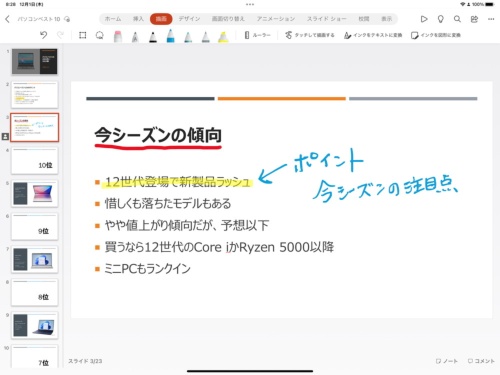Switch to the 表示 tab
This screenshot has width=500, height=375.
click(387, 19)
